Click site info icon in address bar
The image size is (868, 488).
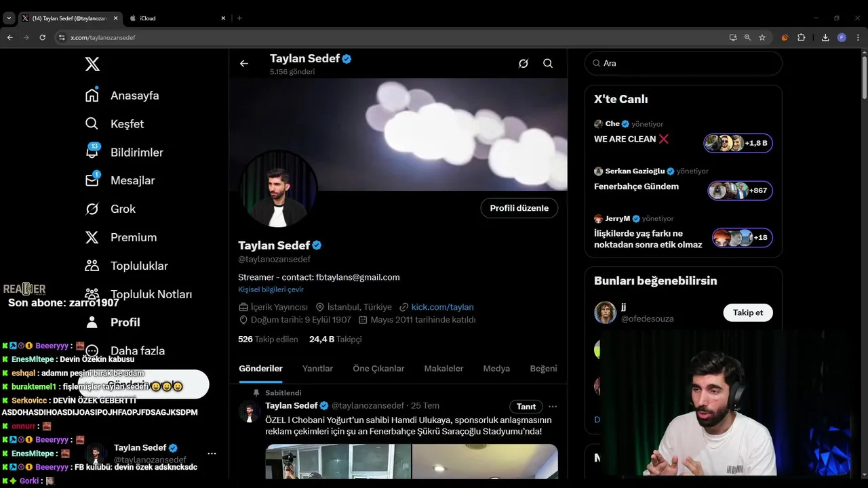pyautogui.click(x=62, y=38)
